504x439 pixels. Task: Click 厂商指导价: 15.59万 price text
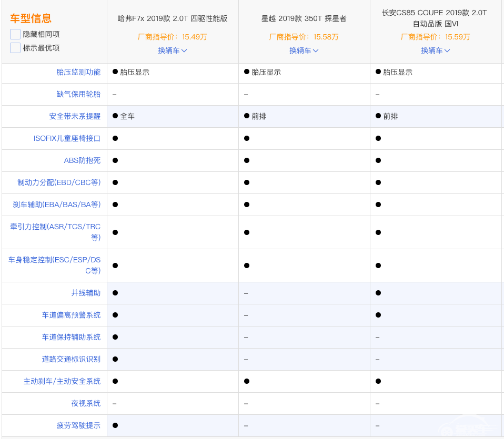coord(435,37)
